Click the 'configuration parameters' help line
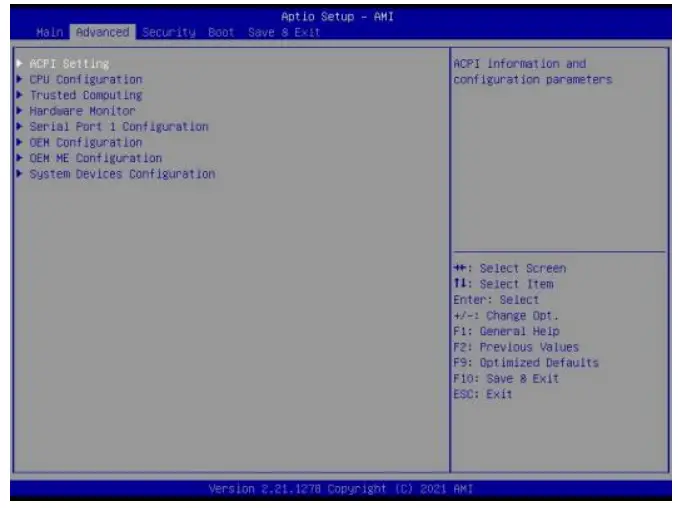The height and width of the screenshot is (508, 680). click(x=533, y=80)
